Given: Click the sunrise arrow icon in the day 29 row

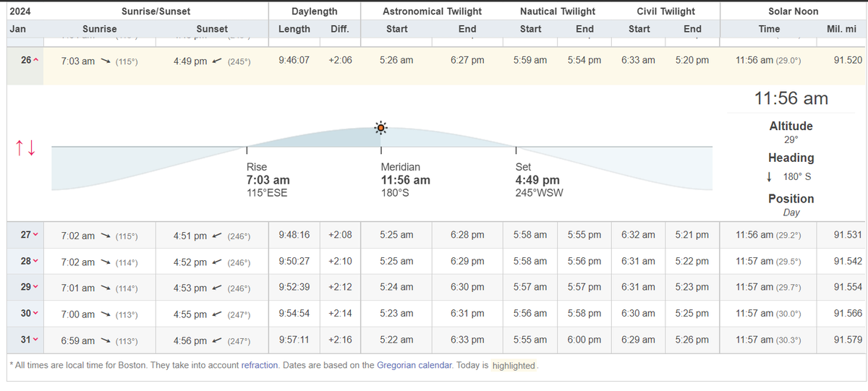Looking at the screenshot, I should pyautogui.click(x=105, y=288).
